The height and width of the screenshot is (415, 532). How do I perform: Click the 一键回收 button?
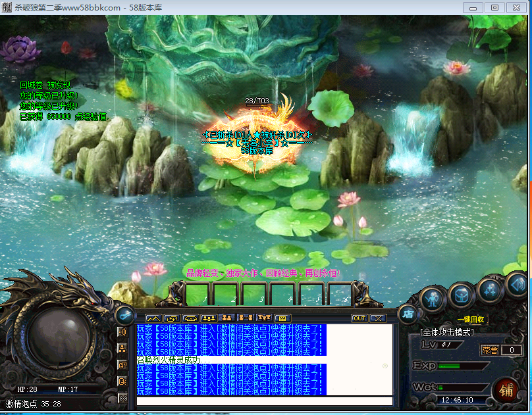(x=471, y=320)
